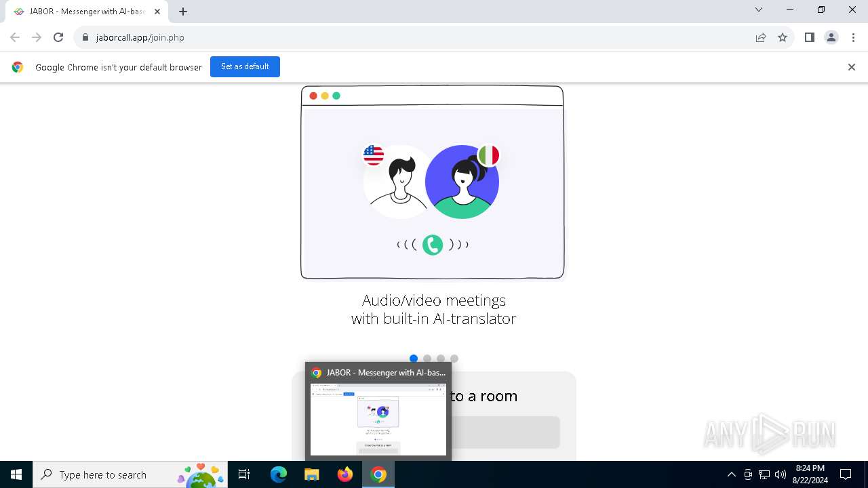Bookmark this tab with the star
Screen dimensions: 868x488
coord(783,37)
